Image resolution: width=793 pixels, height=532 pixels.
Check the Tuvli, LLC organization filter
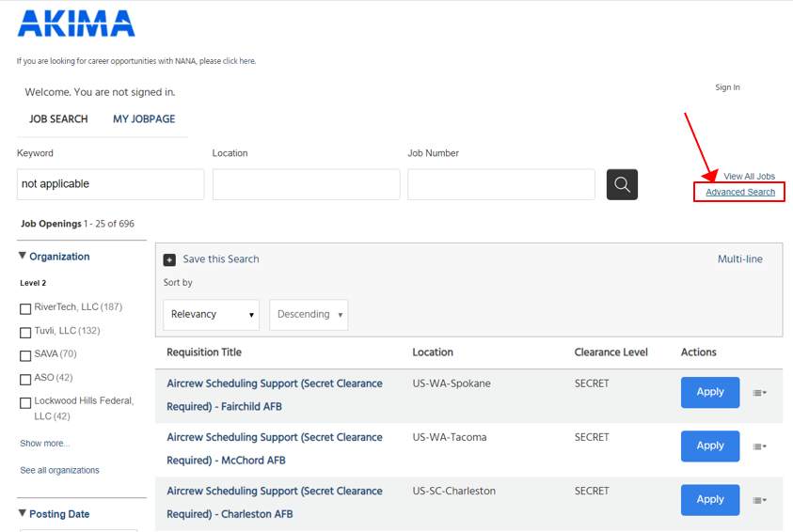(x=25, y=333)
